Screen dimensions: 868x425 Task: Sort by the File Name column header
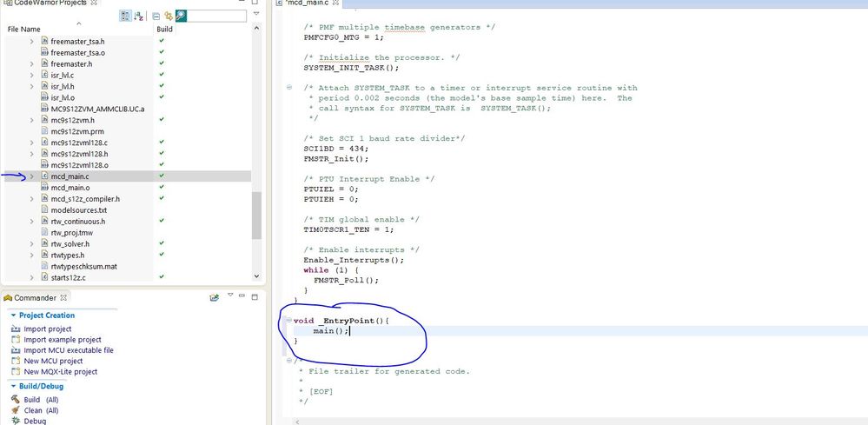point(24,30)
